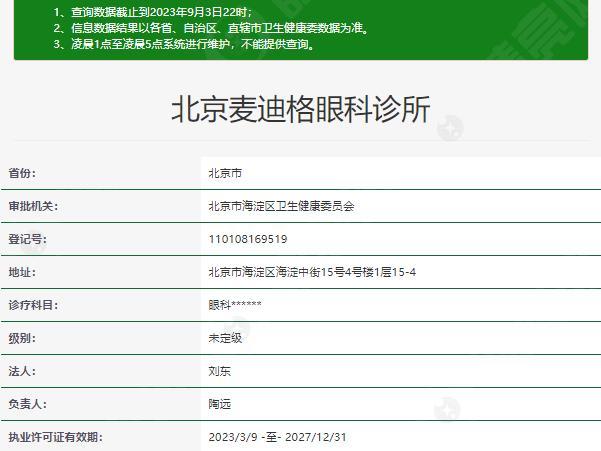Click the 负责人 label
Image resolution: width=601 pixels, height=451 pixels.
[x=28, y=404]
